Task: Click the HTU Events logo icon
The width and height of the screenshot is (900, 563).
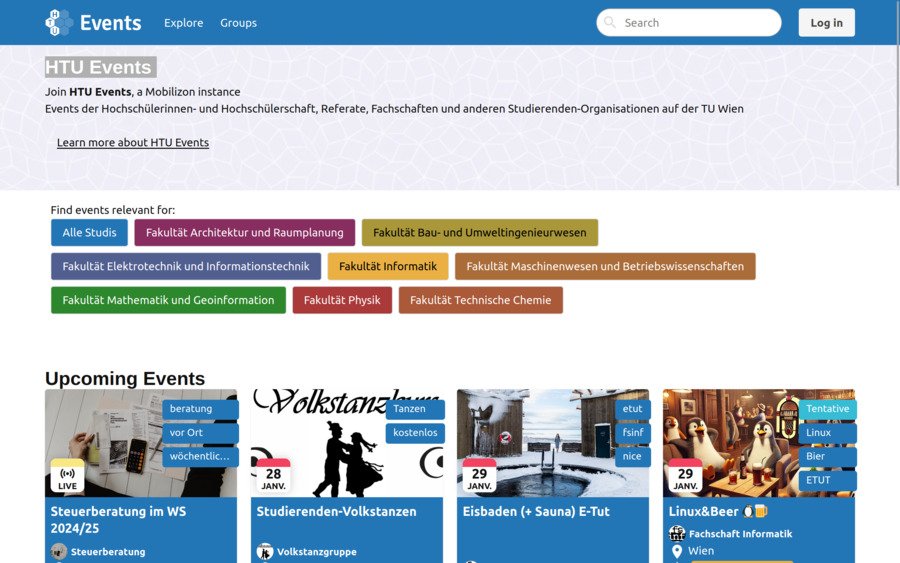Action: [x=59, y=22]
